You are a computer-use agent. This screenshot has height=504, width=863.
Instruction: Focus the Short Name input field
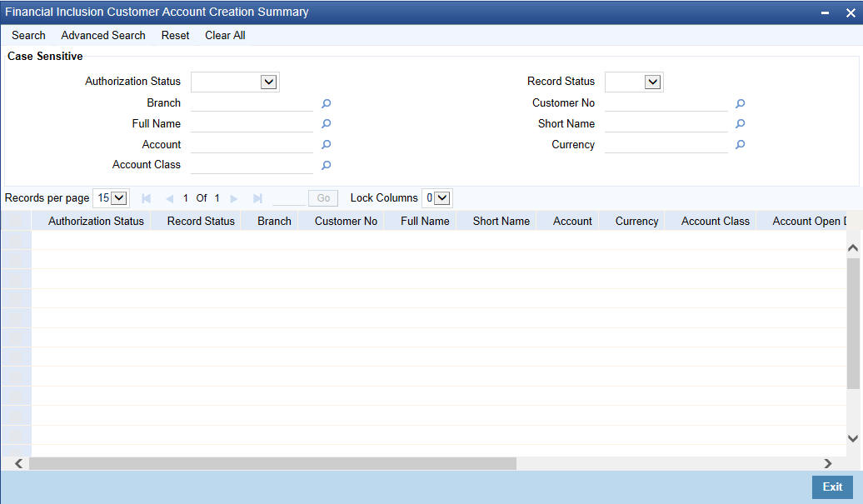[666, 124]
